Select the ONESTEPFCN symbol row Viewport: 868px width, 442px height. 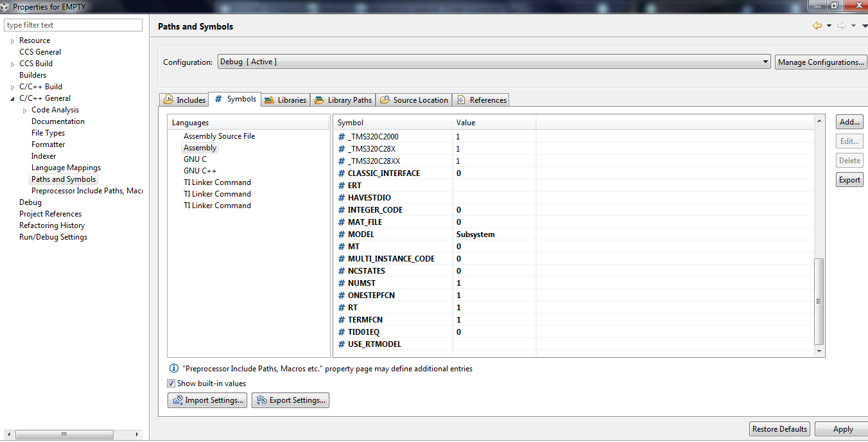click(x=574, y=296)
